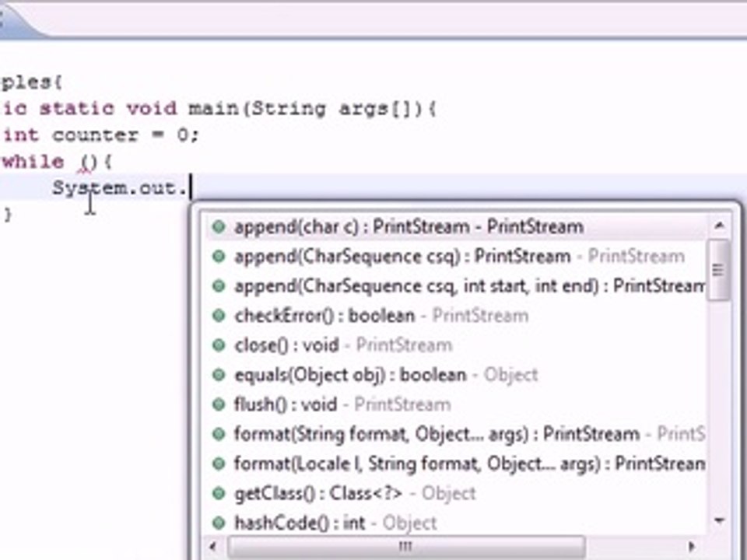Viewport: 747px width, 560px height.
Task: Click horizontal scrollbar thumb in popup
Action: coord(406,546)
